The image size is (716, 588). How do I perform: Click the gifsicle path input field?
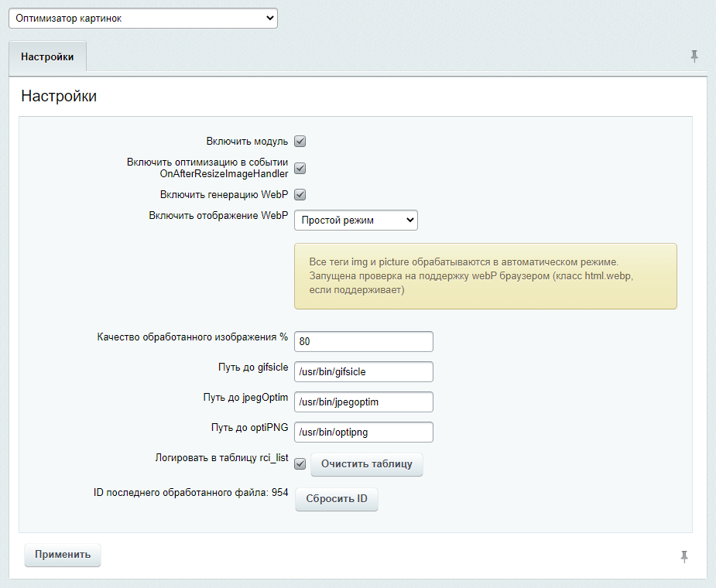tap(364, 371)
